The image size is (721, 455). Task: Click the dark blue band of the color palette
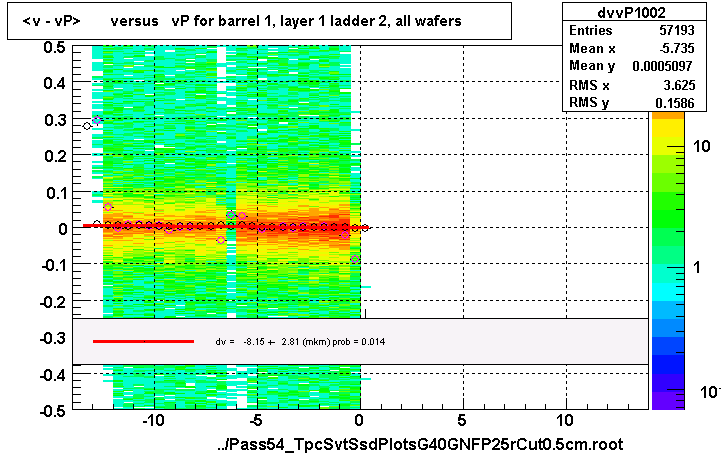tap(668, 365)
